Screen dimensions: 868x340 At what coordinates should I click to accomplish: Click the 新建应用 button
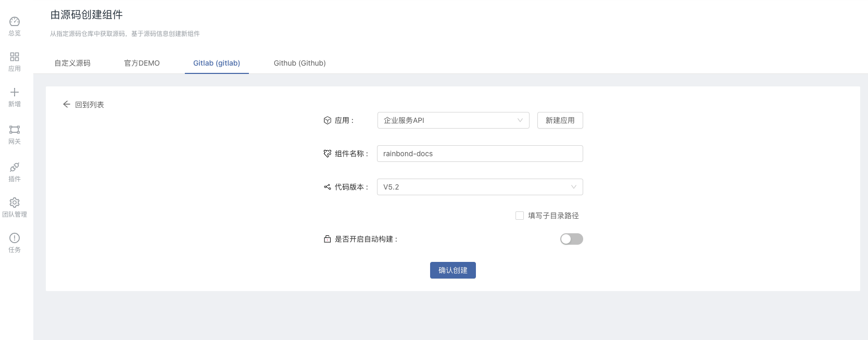coord(560,120)
